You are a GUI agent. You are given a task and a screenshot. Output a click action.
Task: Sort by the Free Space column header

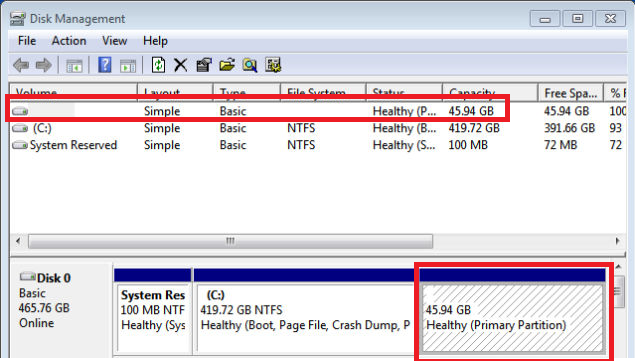pos(571,93)
